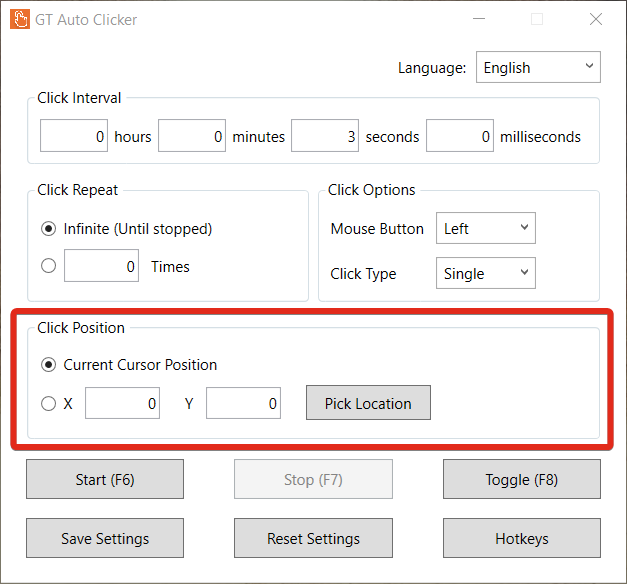This screenshot has width=627, height=584.
Task: Open the Language dropdown set to English
Action: click(538, 67)
